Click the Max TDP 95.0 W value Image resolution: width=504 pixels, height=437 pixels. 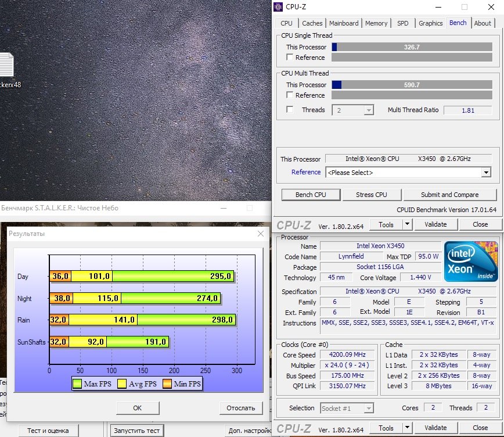pyautogui.click(x=428, y=256)
